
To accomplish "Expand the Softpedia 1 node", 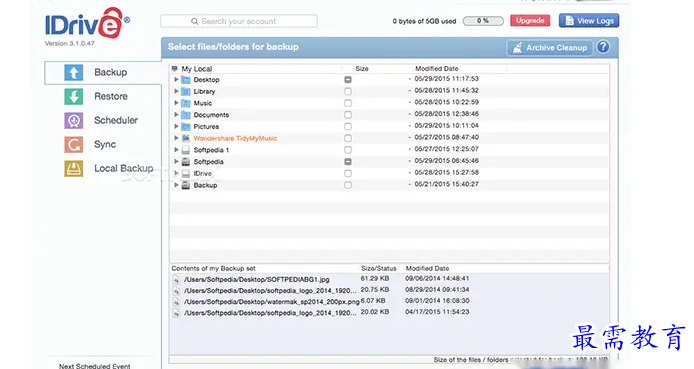I will click(176, 150).
